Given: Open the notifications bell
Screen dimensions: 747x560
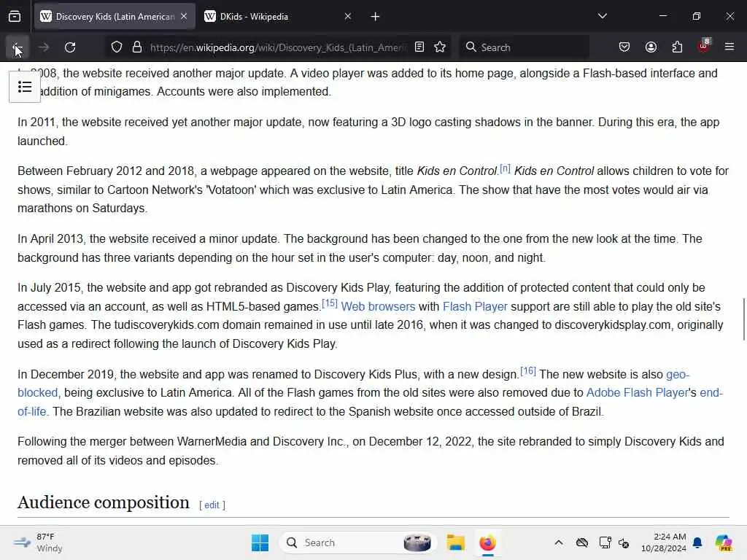Looking at the screenshot, I should pyautogui.click(x=697, y=542).
